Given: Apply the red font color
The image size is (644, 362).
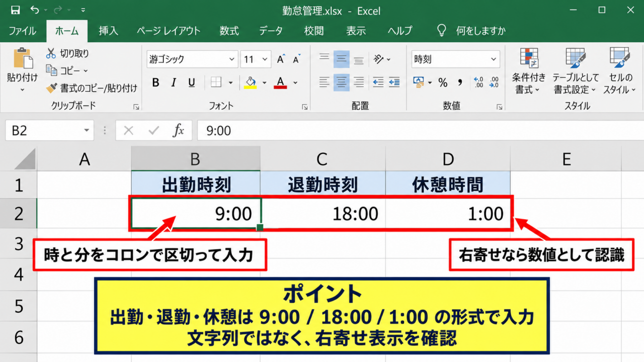Looking at the screenshot, I should (281, 82).
